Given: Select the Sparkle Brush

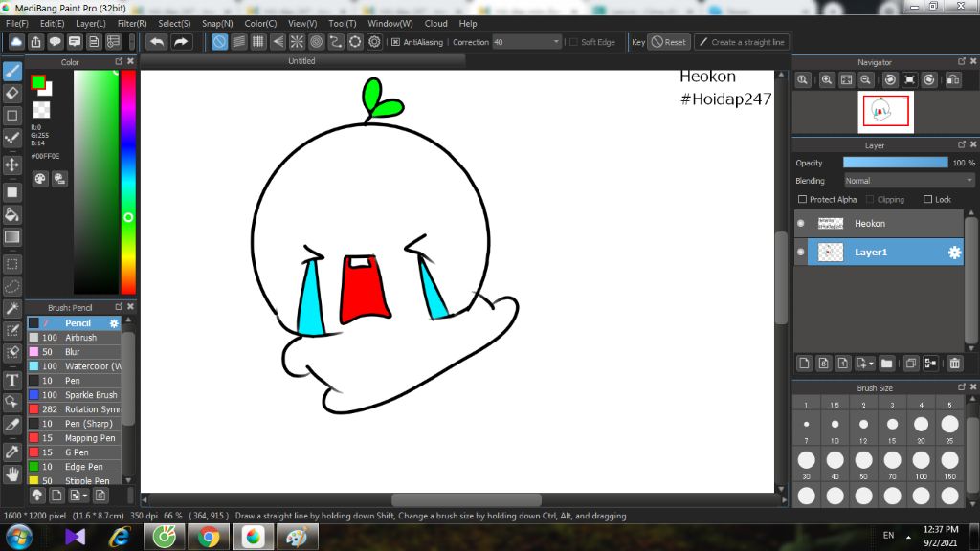Looking at the screenshot, I should pyautogui.click(x=75, y=395).
